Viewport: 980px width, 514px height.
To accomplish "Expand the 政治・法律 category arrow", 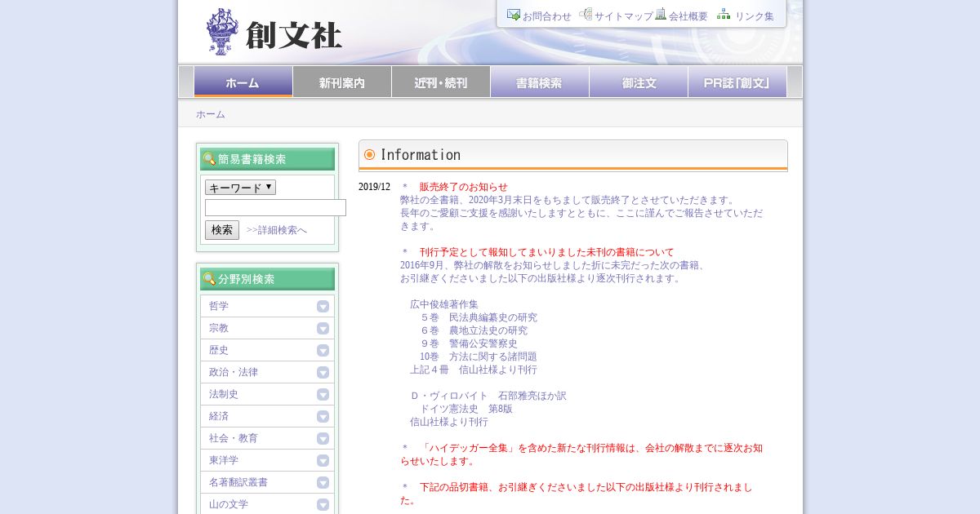I will (323, 372).
